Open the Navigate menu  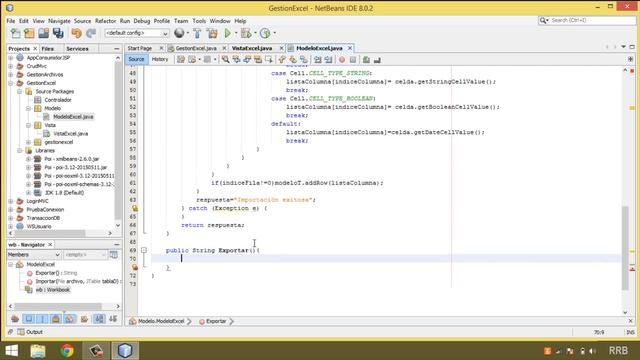[59, 21]
